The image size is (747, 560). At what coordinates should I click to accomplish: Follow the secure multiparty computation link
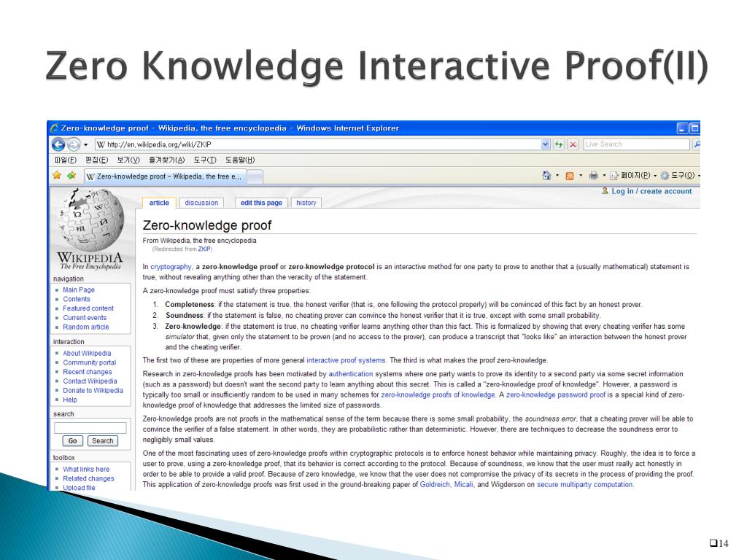point(584,485)
